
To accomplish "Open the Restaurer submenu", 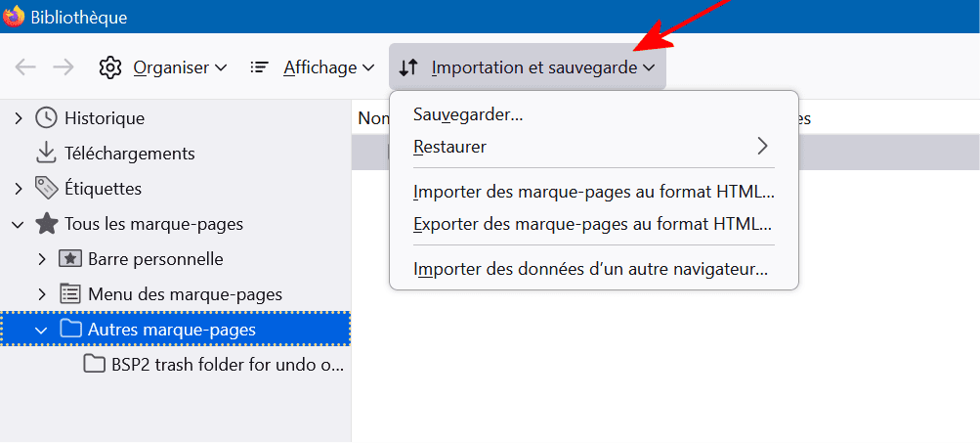I will click(x=594, y=147).
